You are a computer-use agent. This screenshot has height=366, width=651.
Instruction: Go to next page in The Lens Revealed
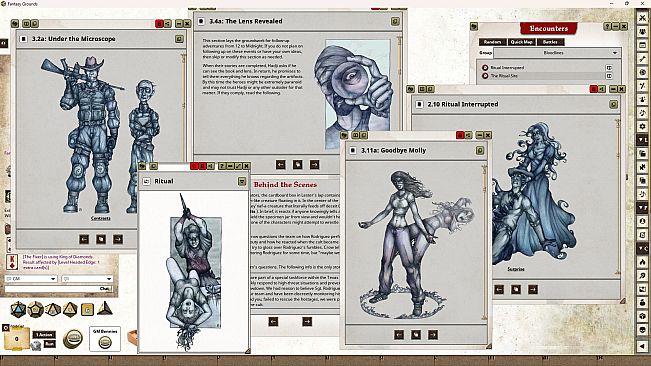pos(315,165)
